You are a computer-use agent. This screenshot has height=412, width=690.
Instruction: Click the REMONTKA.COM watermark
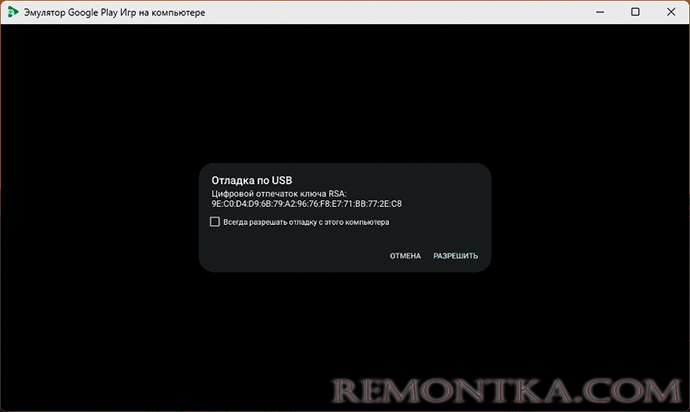pos(509,389)
